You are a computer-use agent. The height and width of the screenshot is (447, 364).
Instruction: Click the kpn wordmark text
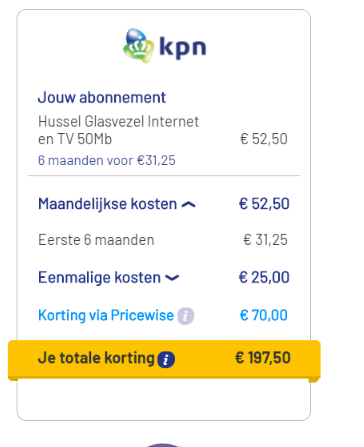point(183,48)
